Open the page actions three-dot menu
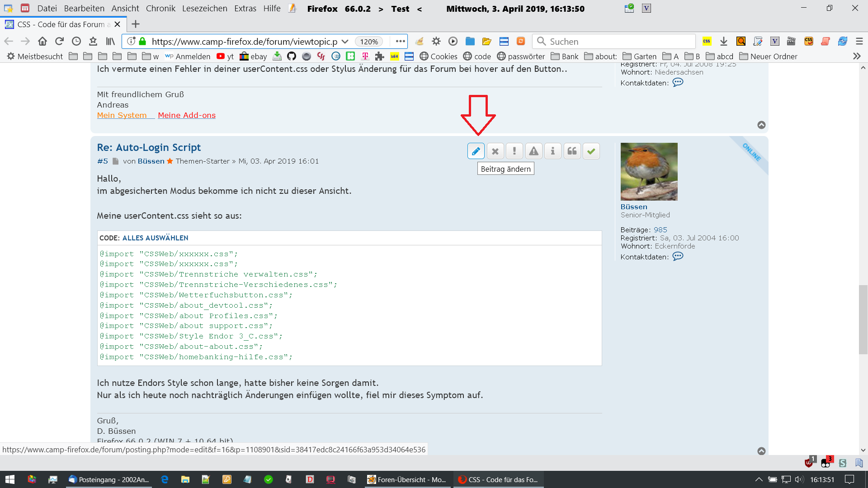Screen dimensions: 868x488 click(400, 42)
